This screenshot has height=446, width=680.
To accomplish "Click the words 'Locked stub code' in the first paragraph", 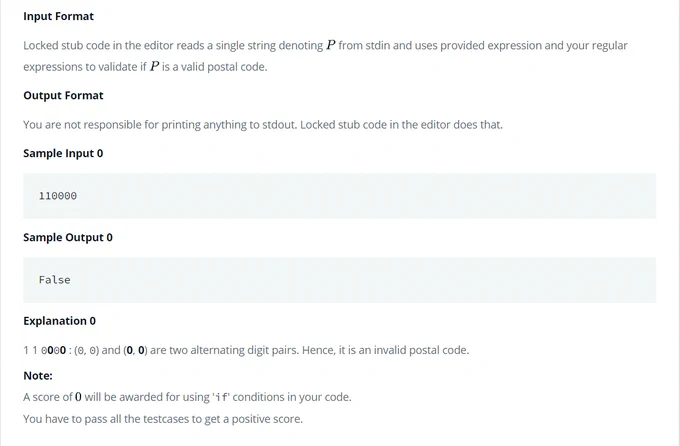I will [x=66, y=46].
